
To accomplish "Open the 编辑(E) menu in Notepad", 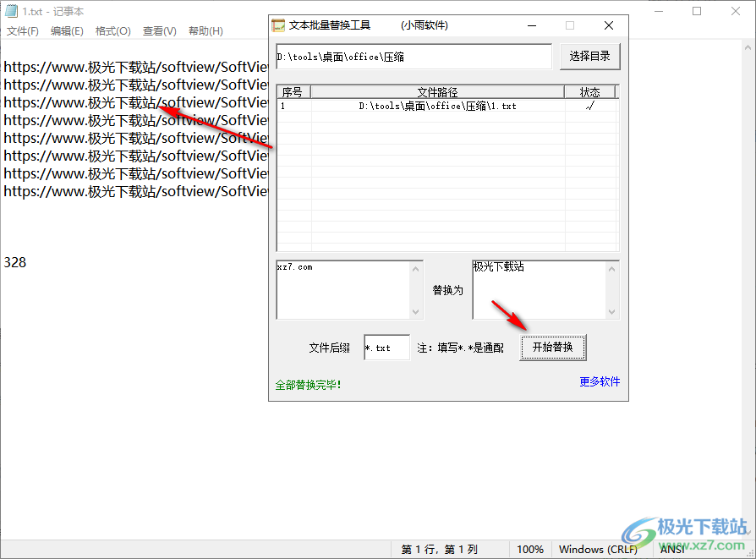I will [67, 31].
